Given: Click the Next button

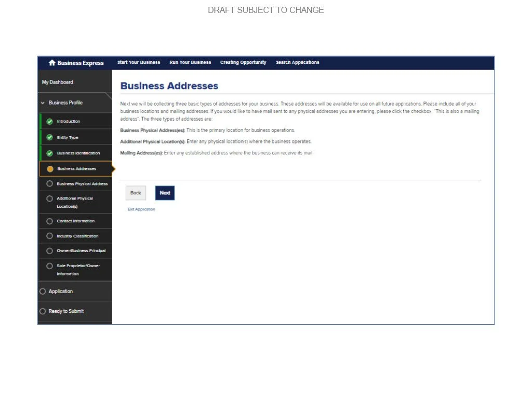Looking at the screenshot, I should [165, 193].
